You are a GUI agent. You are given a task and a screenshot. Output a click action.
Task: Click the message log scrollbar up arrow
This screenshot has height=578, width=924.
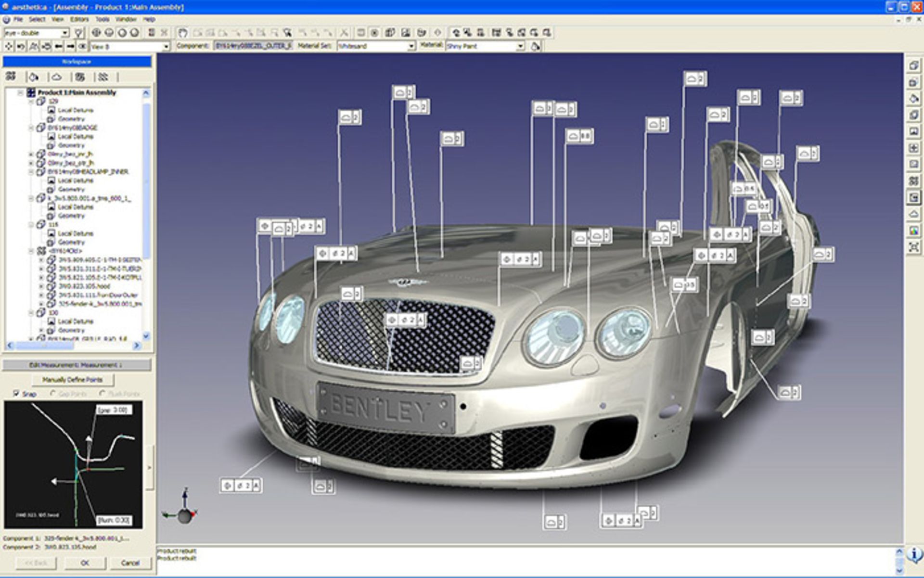pyautogui.click(x=899, y=552)
